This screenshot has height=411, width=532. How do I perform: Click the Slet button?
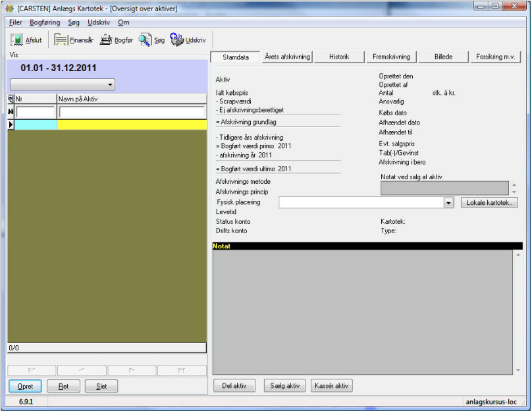[x=101, y=386]
